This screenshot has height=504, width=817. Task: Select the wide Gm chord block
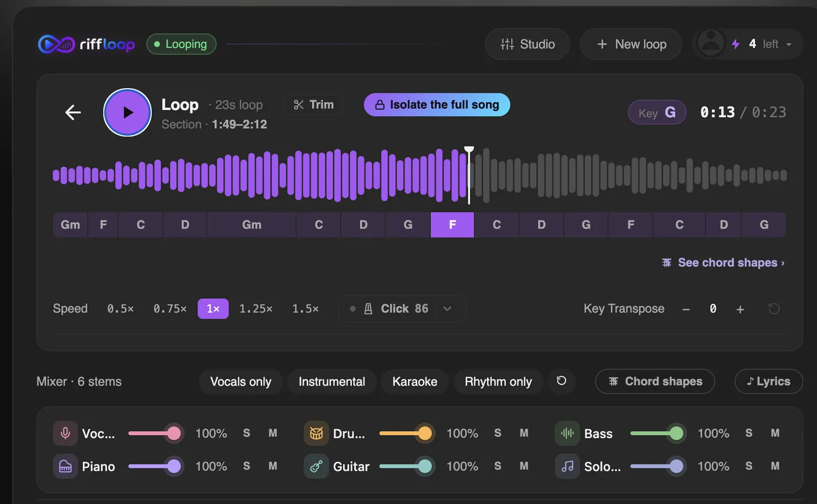pyautogui.click(x=252, y=225)
